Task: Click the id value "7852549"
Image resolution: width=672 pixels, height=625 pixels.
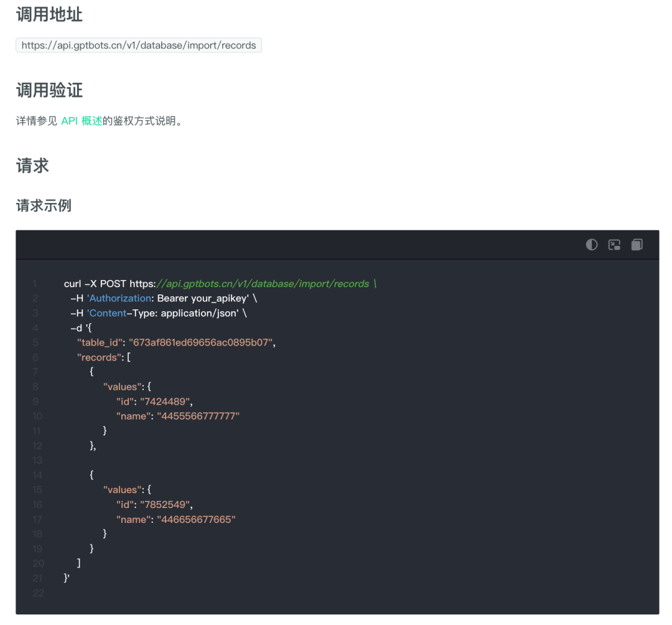Action: (x=165, y=504)
